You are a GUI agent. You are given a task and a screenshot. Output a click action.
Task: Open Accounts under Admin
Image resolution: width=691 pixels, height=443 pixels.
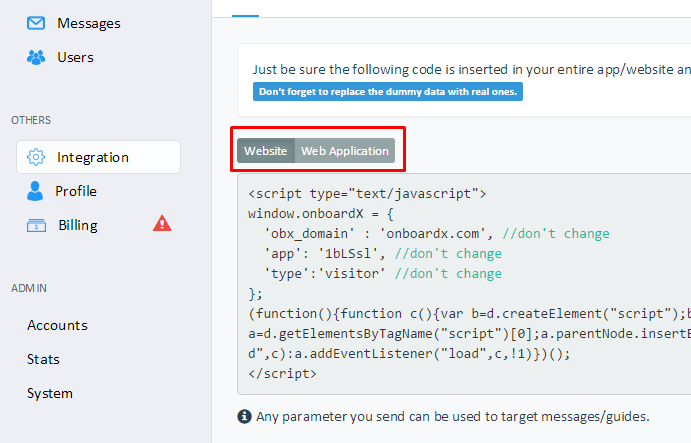click(x=57, y=325)
